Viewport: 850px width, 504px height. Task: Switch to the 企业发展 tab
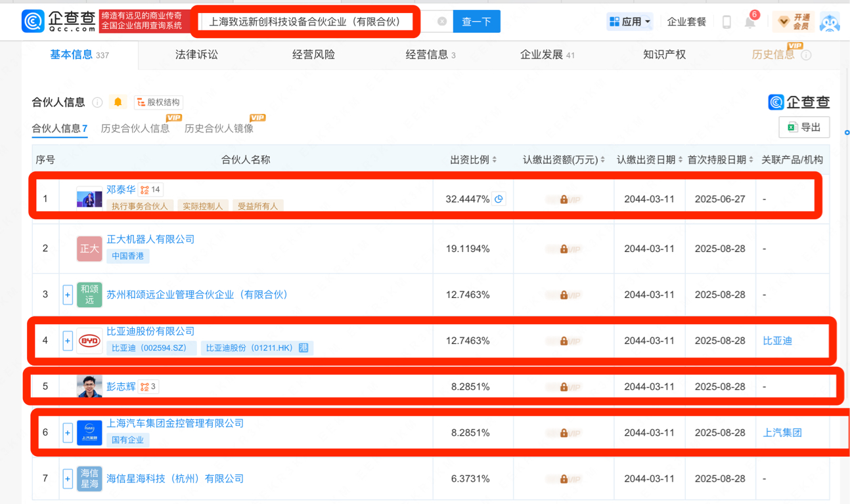[x=547, y=55]
